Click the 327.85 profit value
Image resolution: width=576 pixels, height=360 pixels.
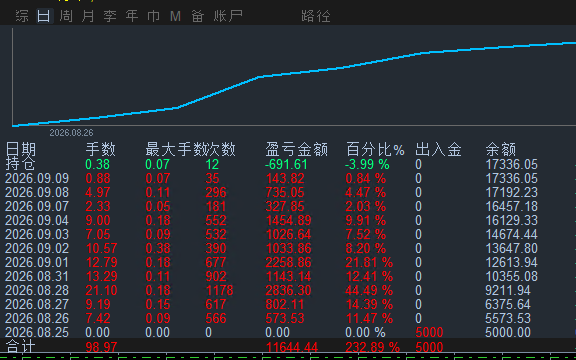(285, 206)
